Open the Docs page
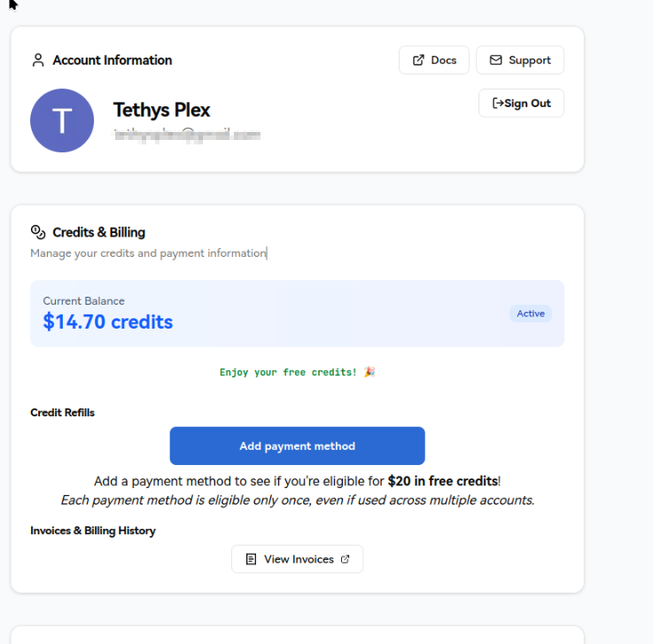This screenshot has width=653, height=644. [x=434, y=60]
